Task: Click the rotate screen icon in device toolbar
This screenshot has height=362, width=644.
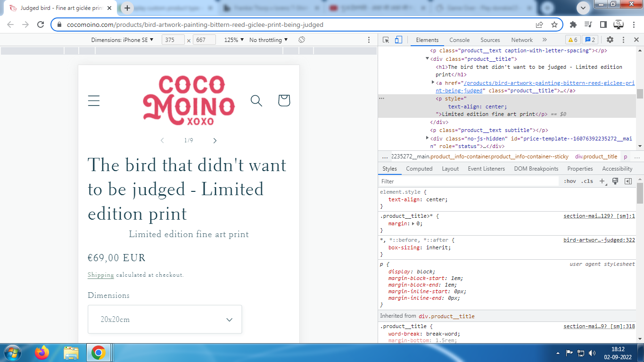Action: pyautogui.click(x=302, y=40)
